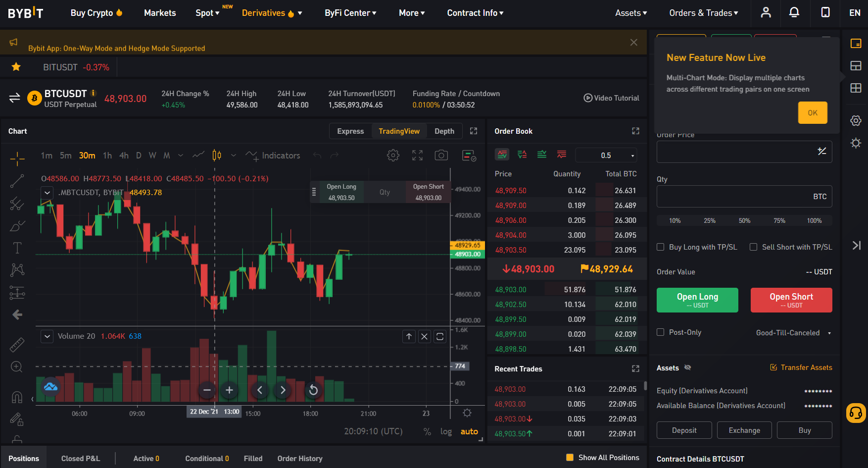Screen dimensions: 868x468
Task: Watch the Video Tutorial
Action: pos(611,98)
